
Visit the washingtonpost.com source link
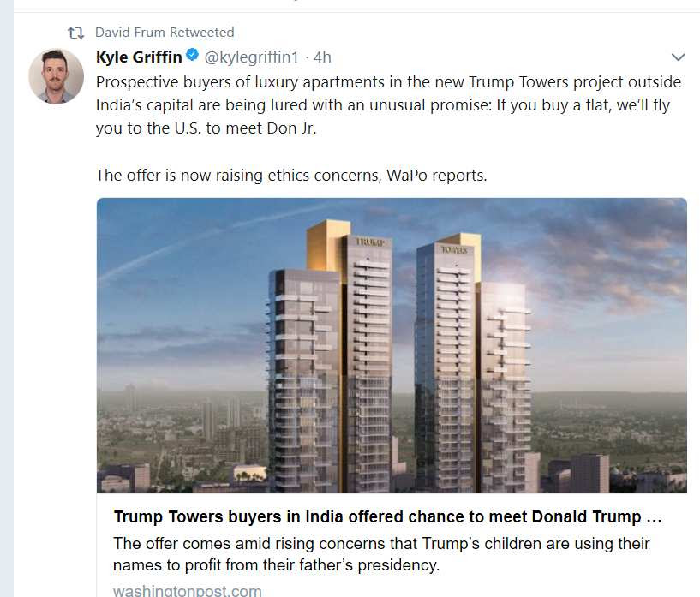[187, 590]
